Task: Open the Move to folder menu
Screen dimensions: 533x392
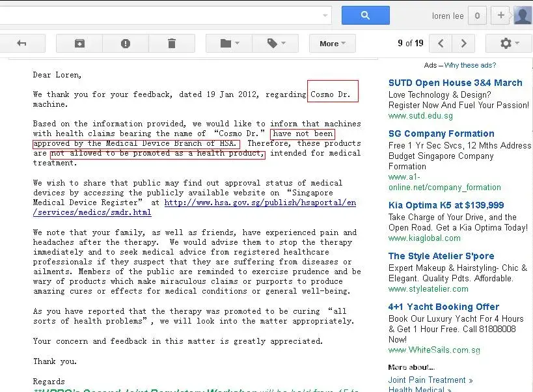Action: [230, 44]
